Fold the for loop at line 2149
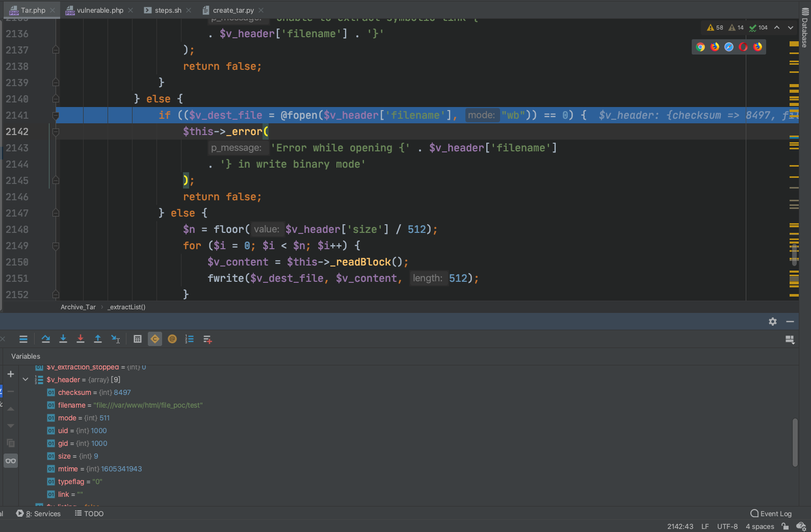Screen dimensions: 811x532 click(x=56, y=246)
